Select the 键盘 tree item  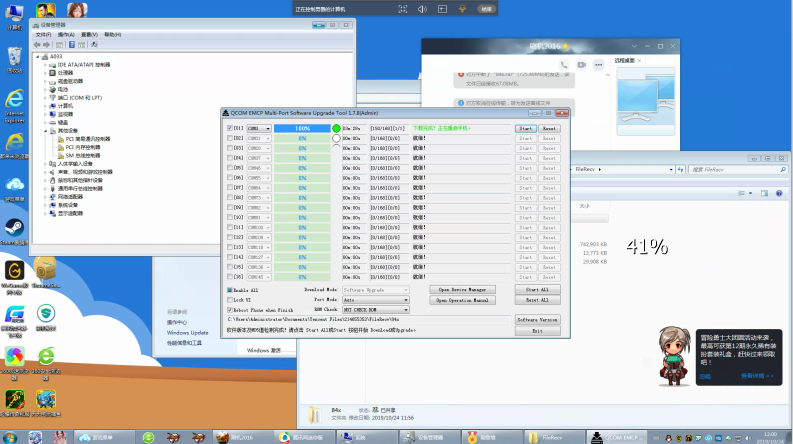point(63,122)
